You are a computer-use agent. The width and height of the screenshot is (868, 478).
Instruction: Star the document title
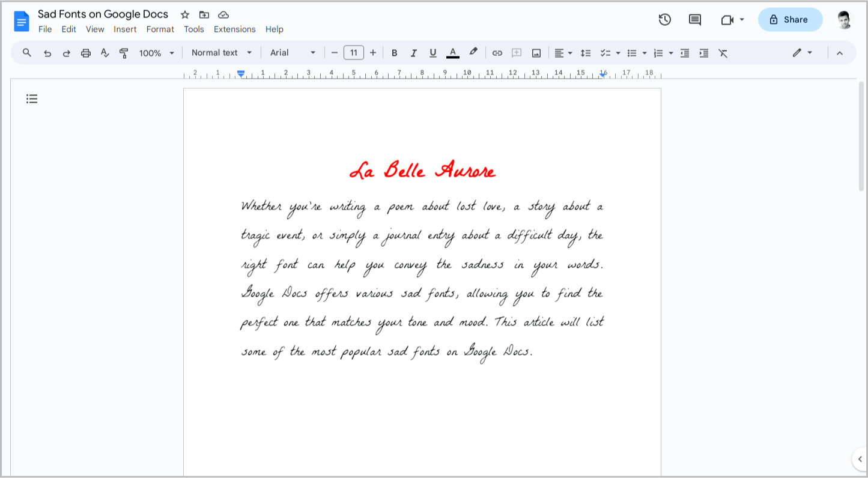185,14
